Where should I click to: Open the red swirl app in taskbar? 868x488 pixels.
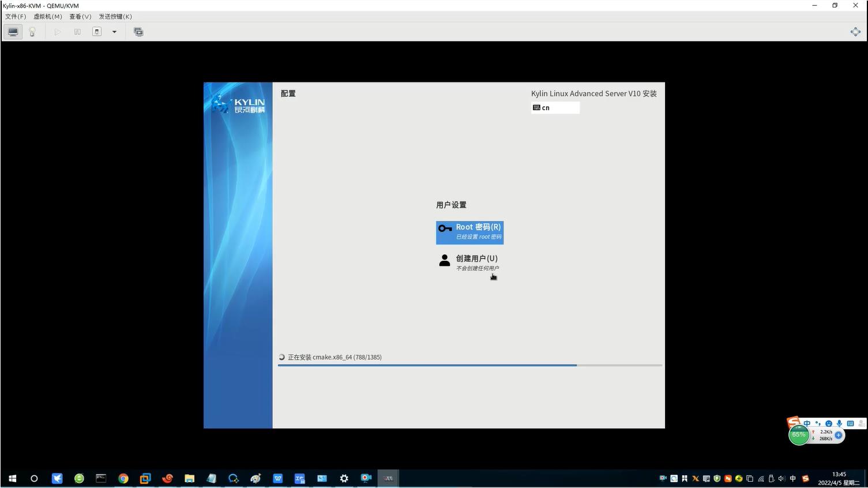point(167,478)
